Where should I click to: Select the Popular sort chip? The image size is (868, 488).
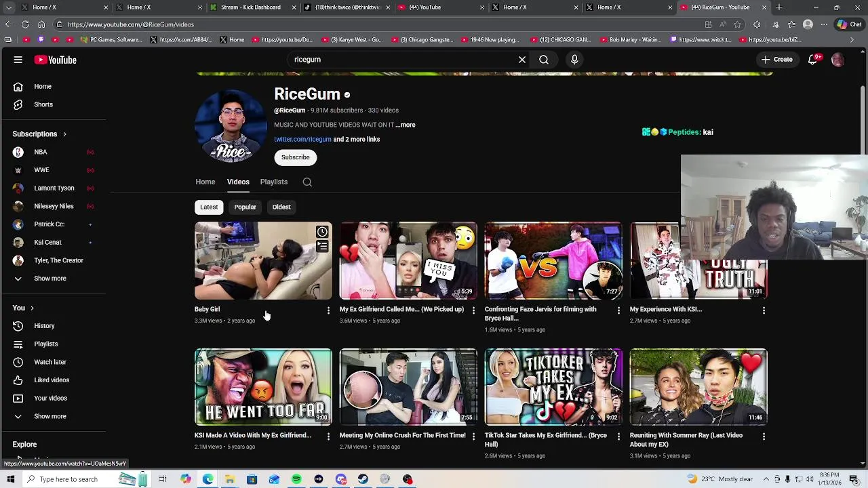[245, 207]
